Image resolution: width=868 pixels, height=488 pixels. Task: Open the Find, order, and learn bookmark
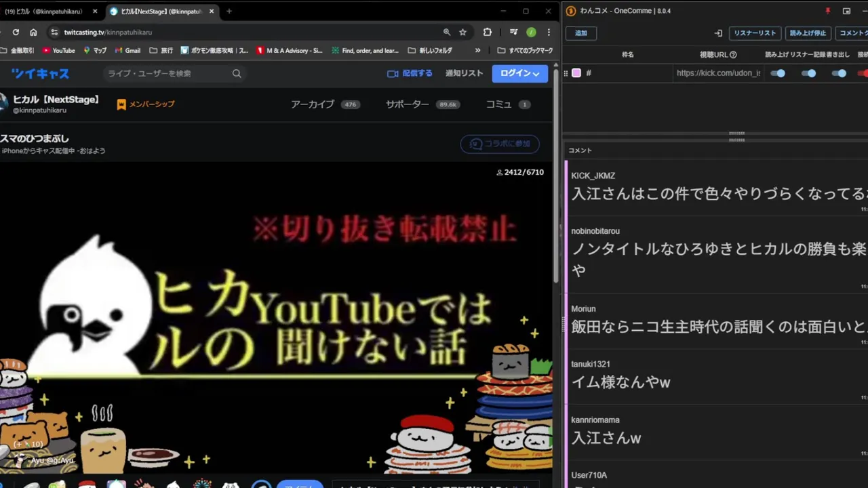click(x=366, y=50)
